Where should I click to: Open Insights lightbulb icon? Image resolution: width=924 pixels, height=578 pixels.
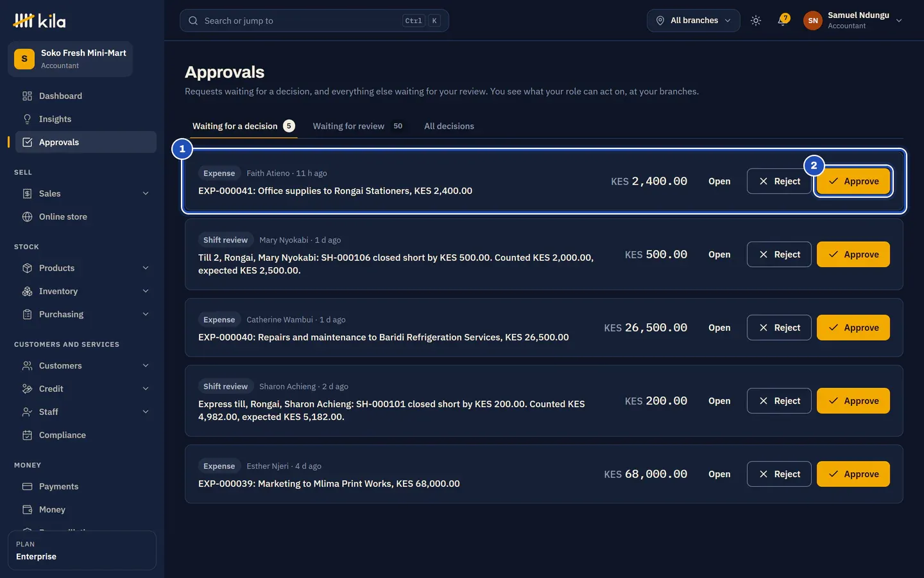pyautogui.click(x=27, y=119)
